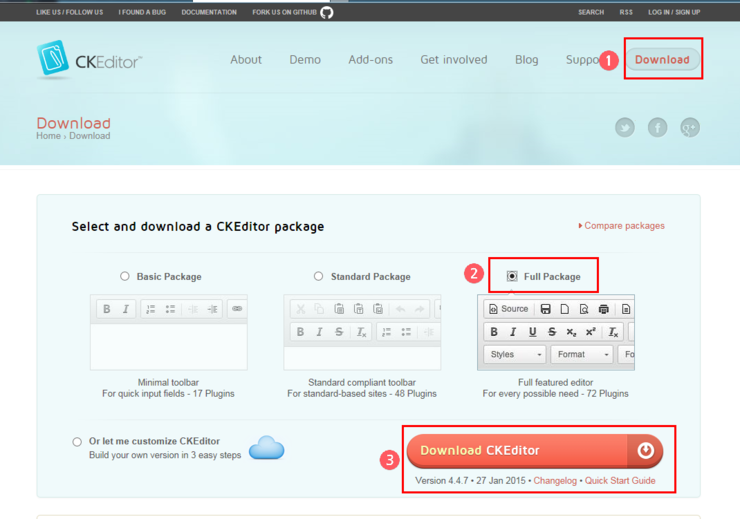This screenshot has width=740, height=519.
Task: Open the RSS link
Action: click(626, 12)
